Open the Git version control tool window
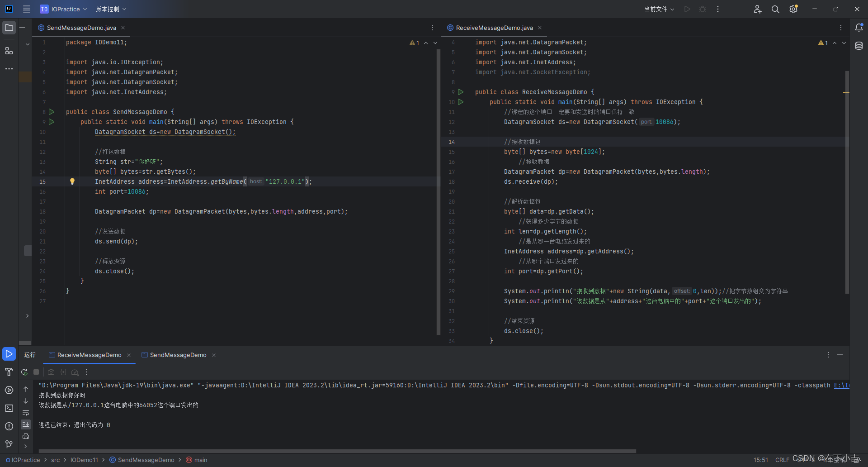The image size is (868, 467). (x=9, y=444)
